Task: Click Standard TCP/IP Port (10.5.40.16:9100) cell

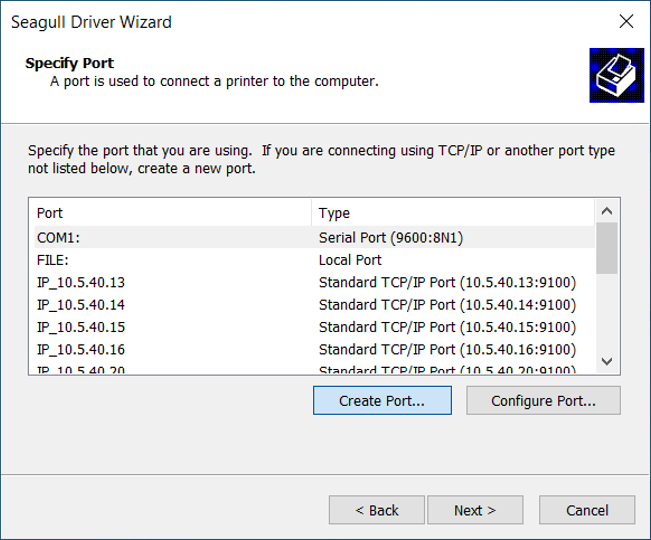Action: tap(447, 349)
